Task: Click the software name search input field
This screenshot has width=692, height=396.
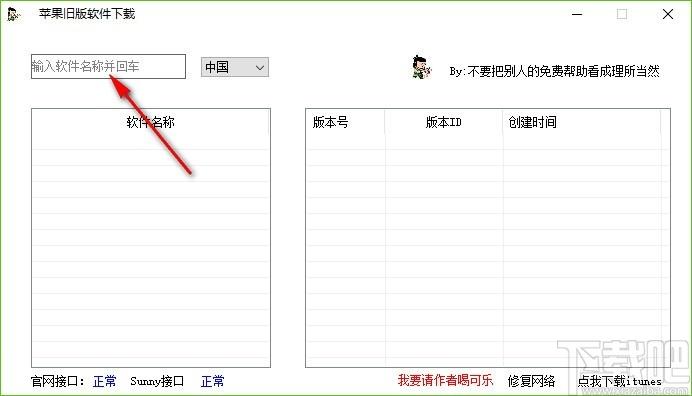Action: 108,67
